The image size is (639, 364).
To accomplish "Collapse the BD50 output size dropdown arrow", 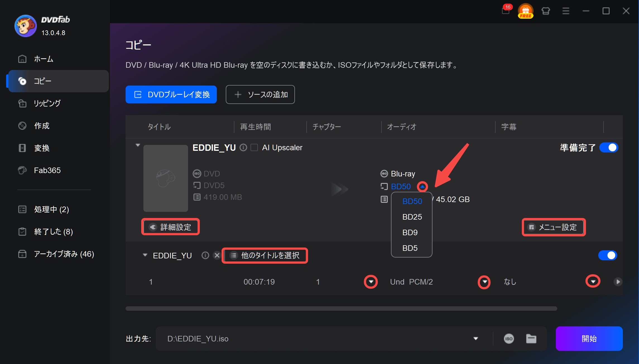I will point(422,186).
